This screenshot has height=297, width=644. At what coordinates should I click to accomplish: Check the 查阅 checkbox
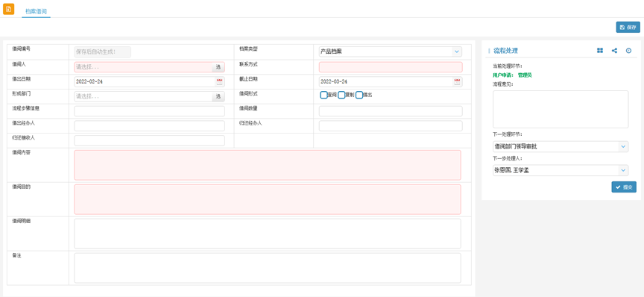[323, 95]
